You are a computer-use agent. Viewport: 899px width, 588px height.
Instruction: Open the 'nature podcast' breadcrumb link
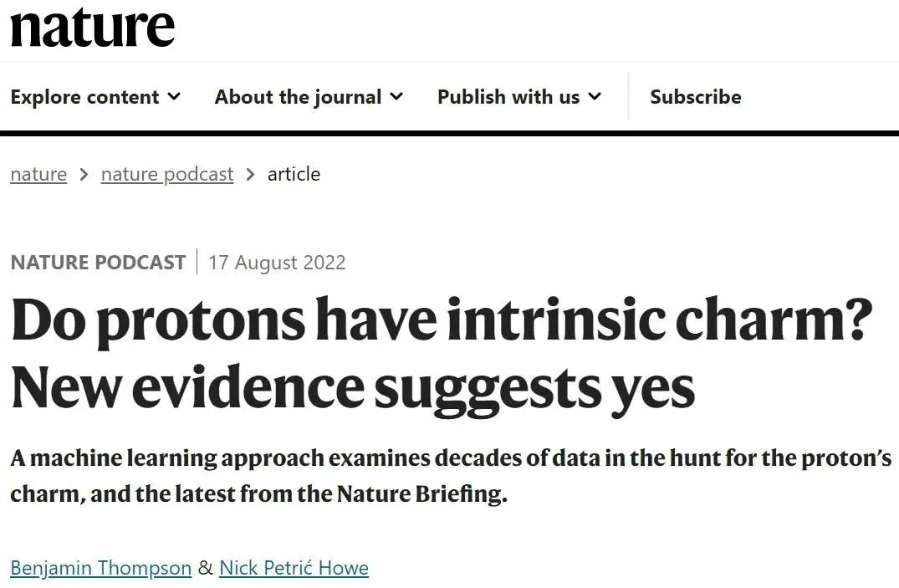[167, 174]
